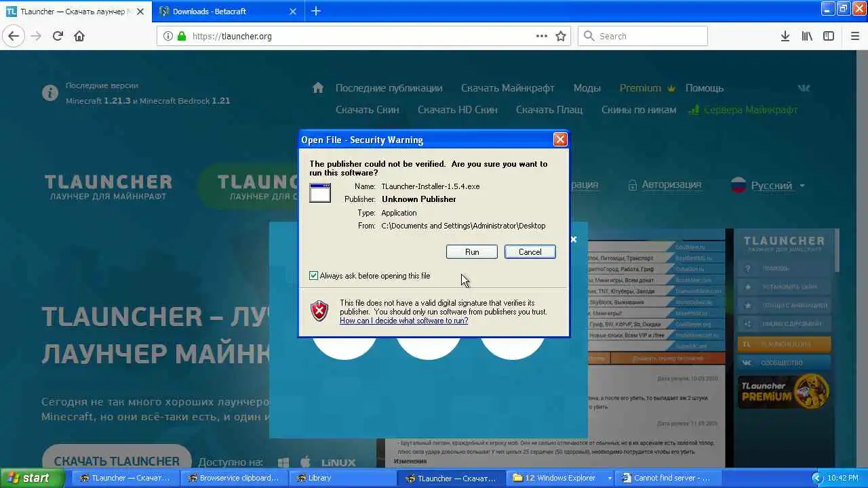Open the Downloads arrow in Firefox toolbar

pyautogui.click(x=785, y=36)
